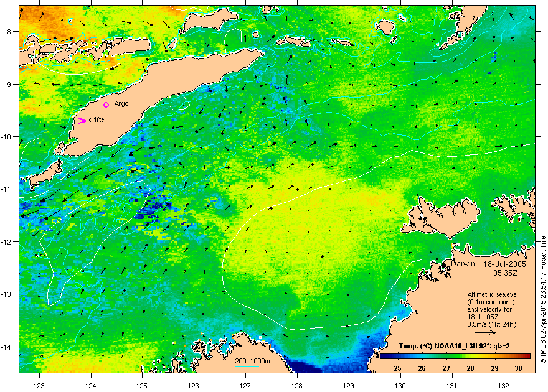Click latitude axis label -12
The width and height of the screenshot is (548, 392).
pos(6,241)
